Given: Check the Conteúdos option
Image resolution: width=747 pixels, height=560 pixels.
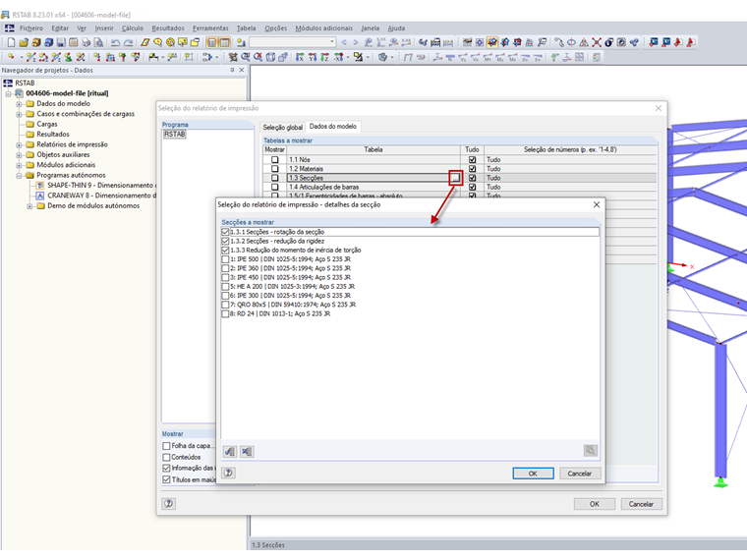Looking at the screenshot, I should [x=166, y=457].
